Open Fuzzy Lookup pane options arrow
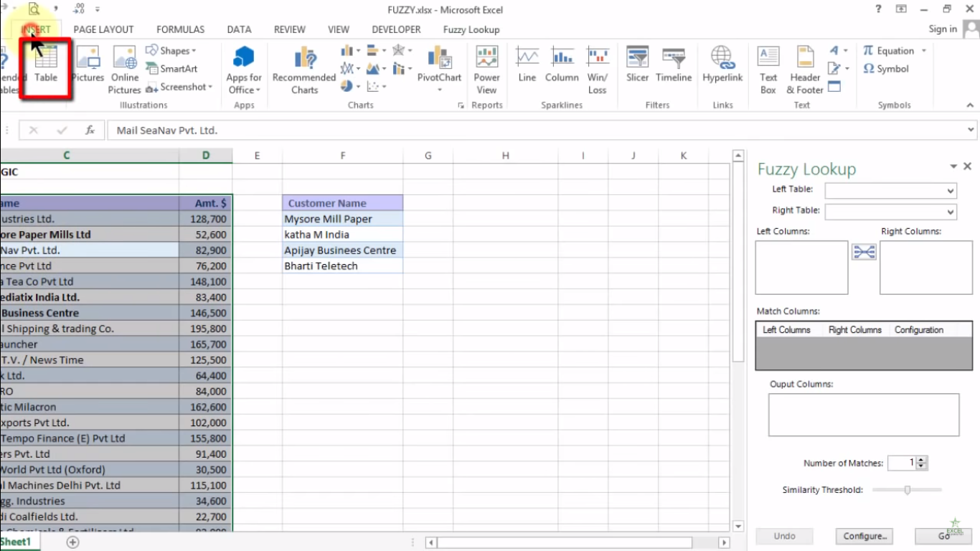 click(953, 166)
